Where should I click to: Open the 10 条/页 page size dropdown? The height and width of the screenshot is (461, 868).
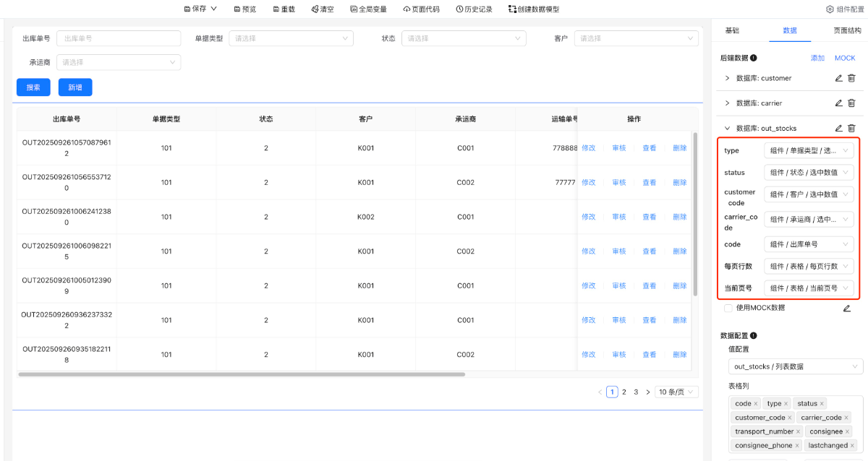(677, 392)
